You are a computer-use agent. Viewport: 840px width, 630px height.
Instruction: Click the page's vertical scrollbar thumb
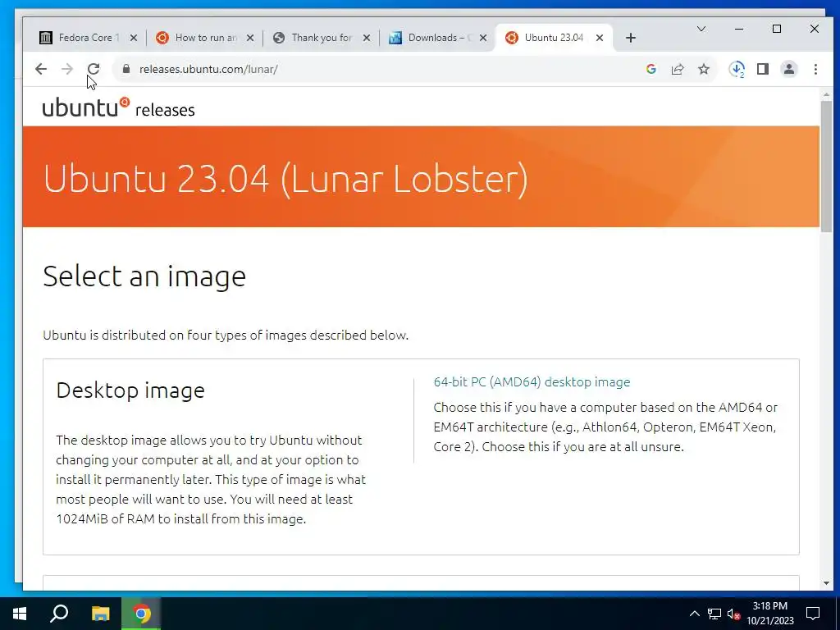coord(826,166)
